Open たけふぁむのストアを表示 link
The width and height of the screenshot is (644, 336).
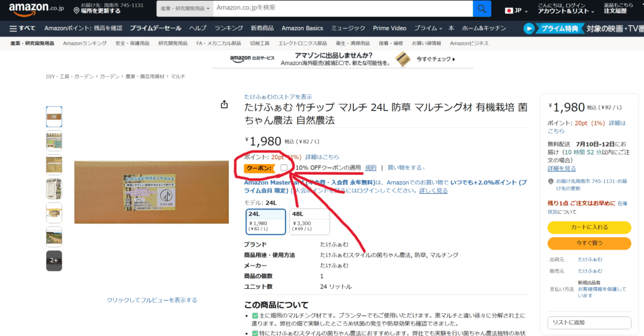coord(278,97)
